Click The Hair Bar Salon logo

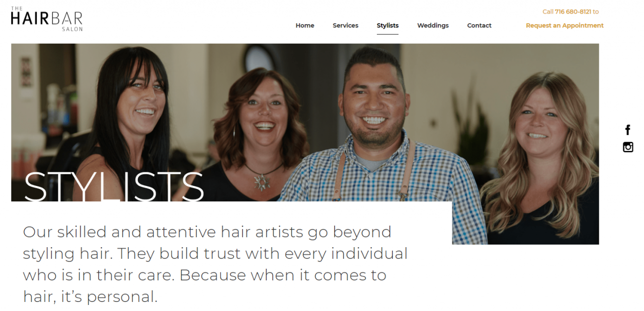[46, 19]
